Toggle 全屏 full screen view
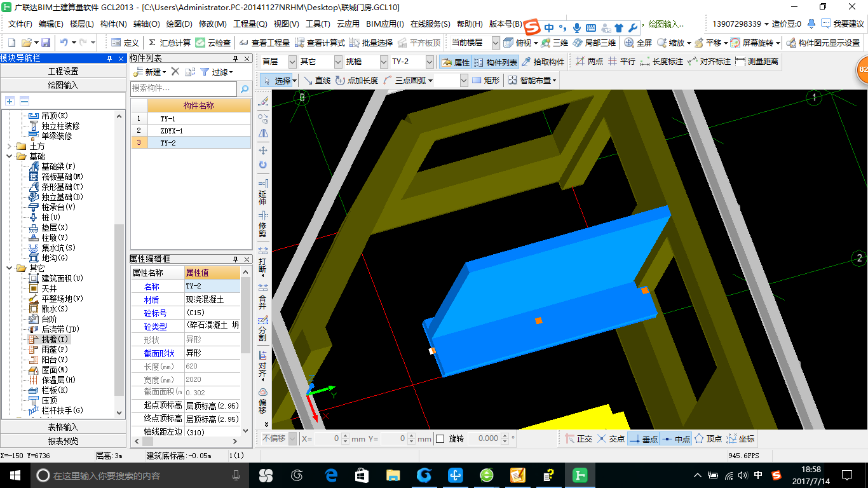This screenshot has height=488, width=868. pos(638,43)
